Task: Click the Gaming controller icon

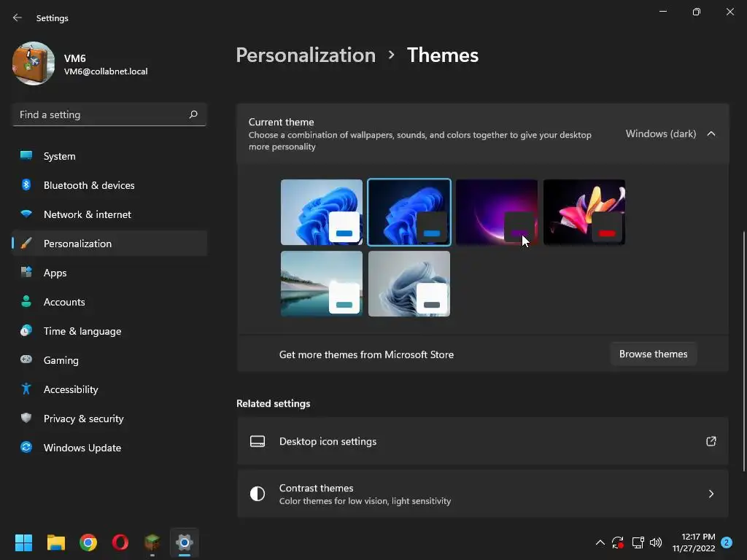Action: click(x=26, y=359)
